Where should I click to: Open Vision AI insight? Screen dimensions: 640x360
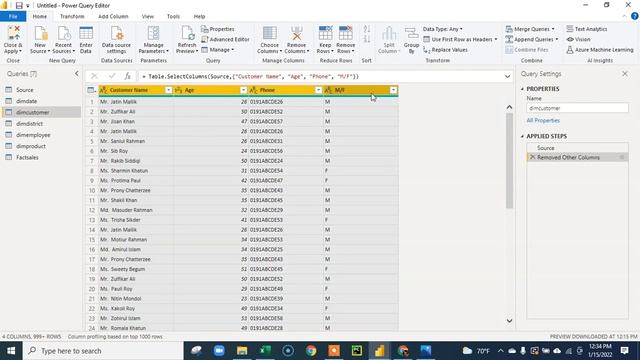tap(578, 39)
